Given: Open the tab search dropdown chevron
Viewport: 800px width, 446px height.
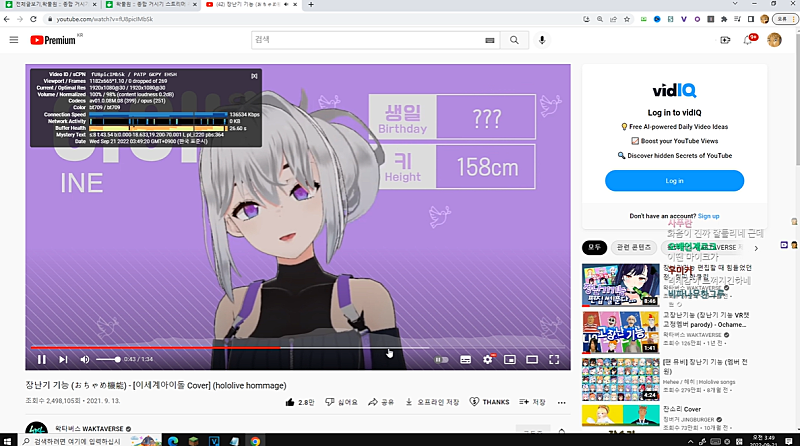Looking at the screenshot, I should (x=735, y=4).
